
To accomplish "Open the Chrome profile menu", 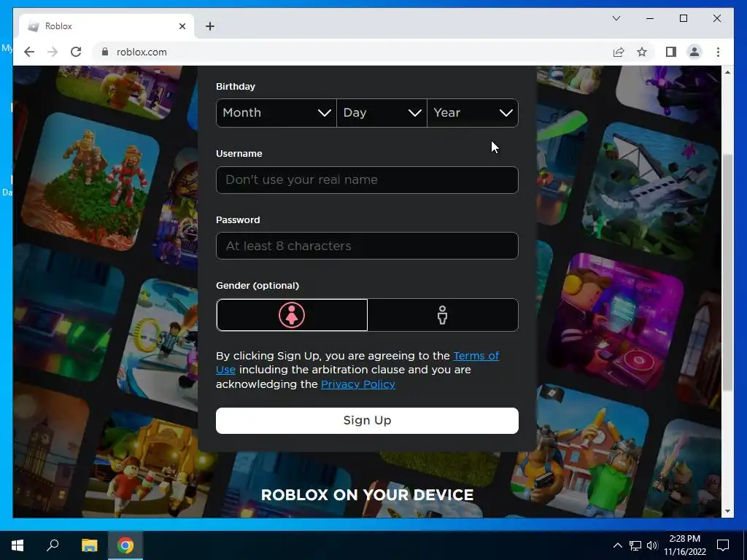I will 694,52.
